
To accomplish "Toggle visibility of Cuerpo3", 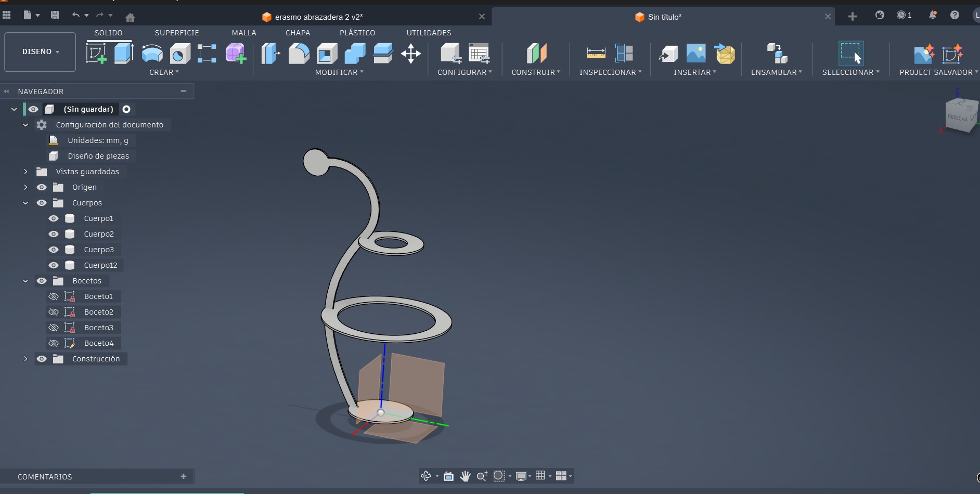I will (54, 250).
